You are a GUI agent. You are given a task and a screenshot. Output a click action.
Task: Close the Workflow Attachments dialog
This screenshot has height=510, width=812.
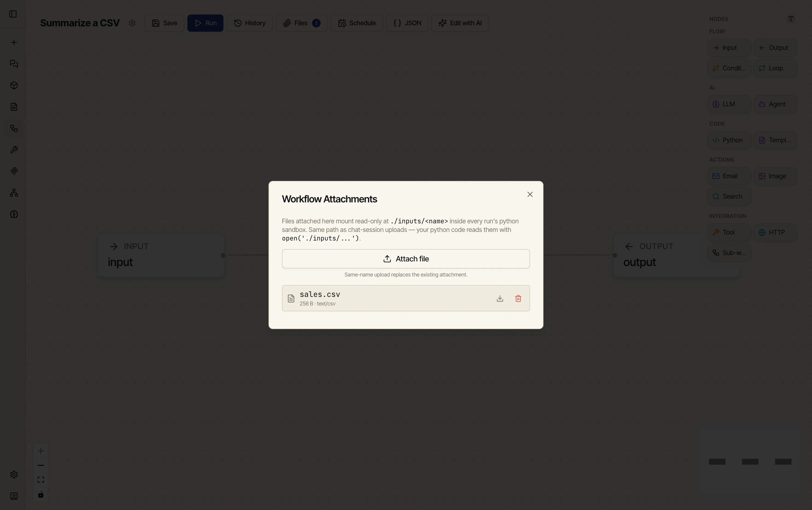click(x=530, y=195)
